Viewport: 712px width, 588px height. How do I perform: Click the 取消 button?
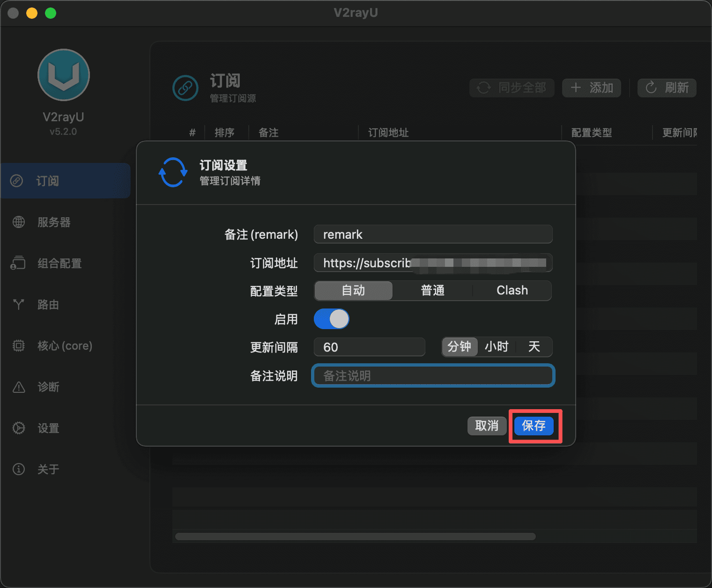487,426
